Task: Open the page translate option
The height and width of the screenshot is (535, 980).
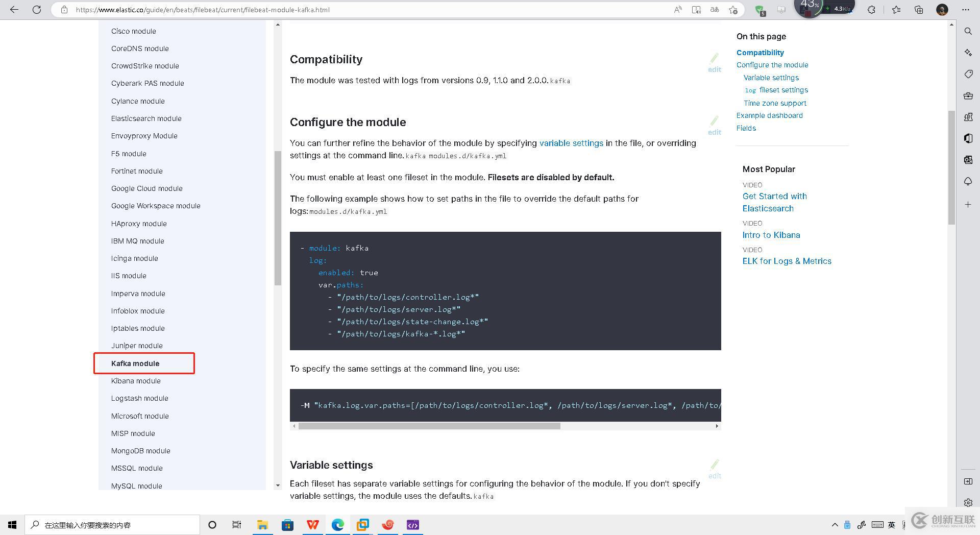Action: 715,10
